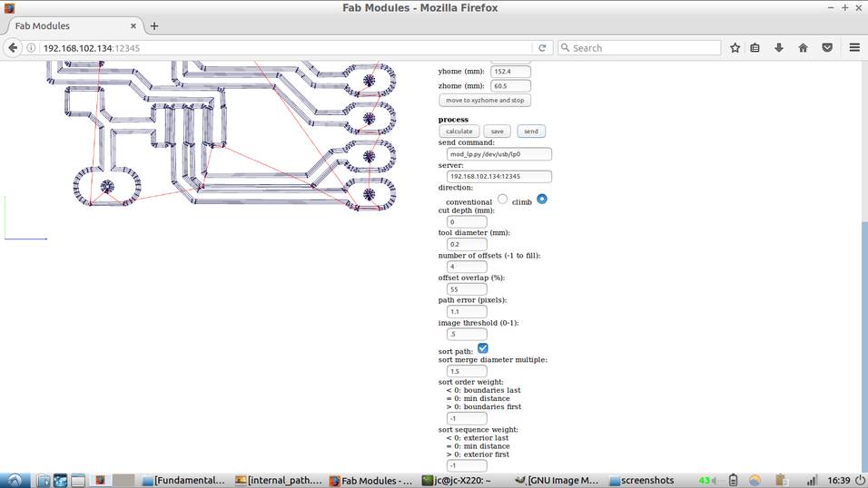Open the weather-like round tray icon
The height and width of the screenshot is (488, 868).
(x=755, y=480)
